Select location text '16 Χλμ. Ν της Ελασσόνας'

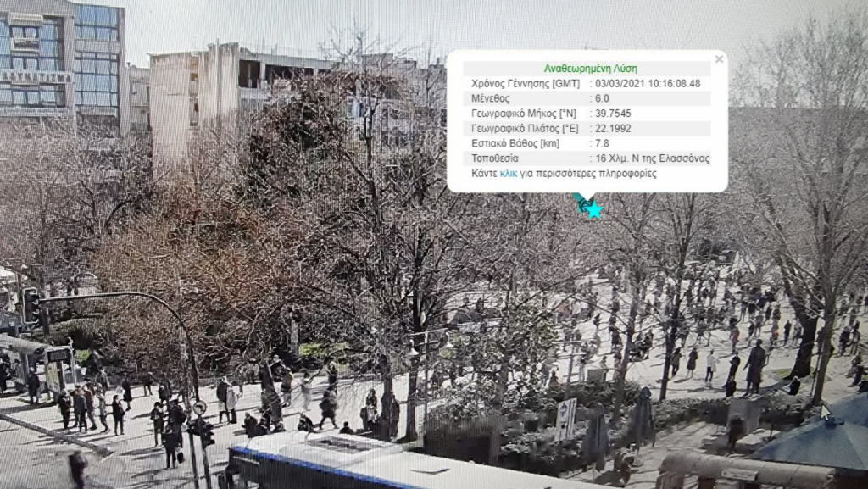point(653,158)
